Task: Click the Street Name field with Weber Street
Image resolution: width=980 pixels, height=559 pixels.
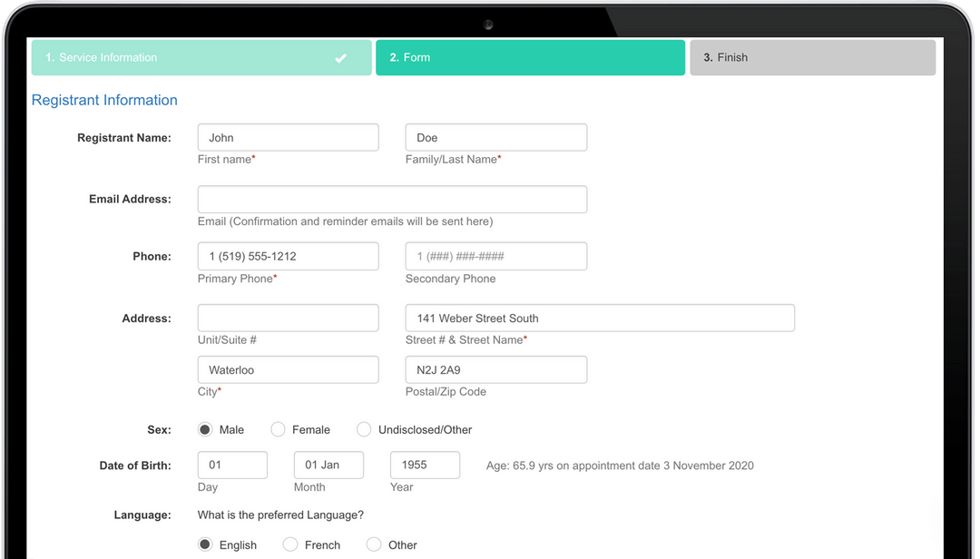Action: tap(599, 318)
